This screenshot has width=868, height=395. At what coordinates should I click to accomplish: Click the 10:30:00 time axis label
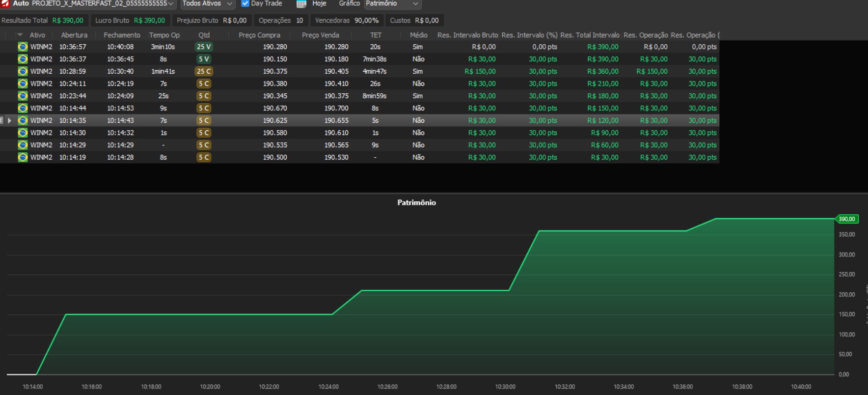[x=505, y=387]
